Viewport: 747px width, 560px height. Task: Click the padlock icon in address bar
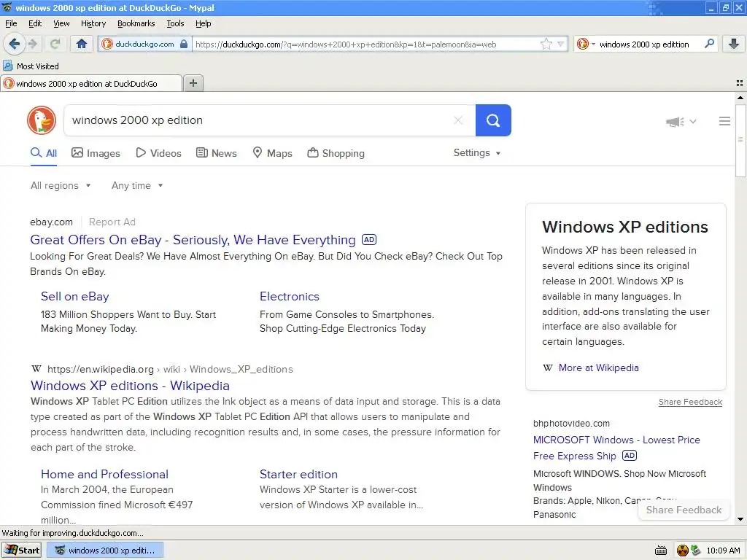pos(184,44)
